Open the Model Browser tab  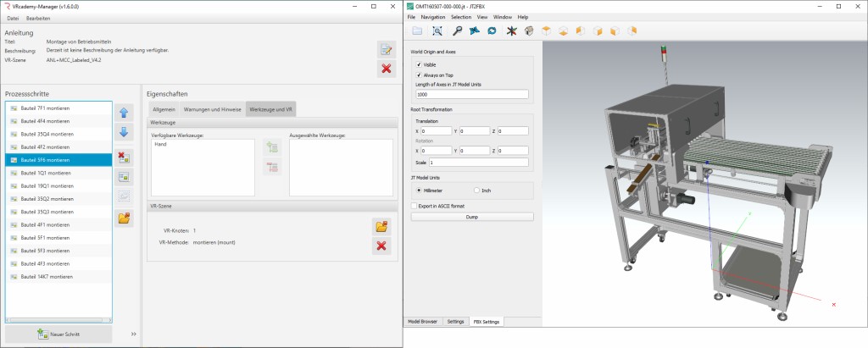[x=423, y=322]
